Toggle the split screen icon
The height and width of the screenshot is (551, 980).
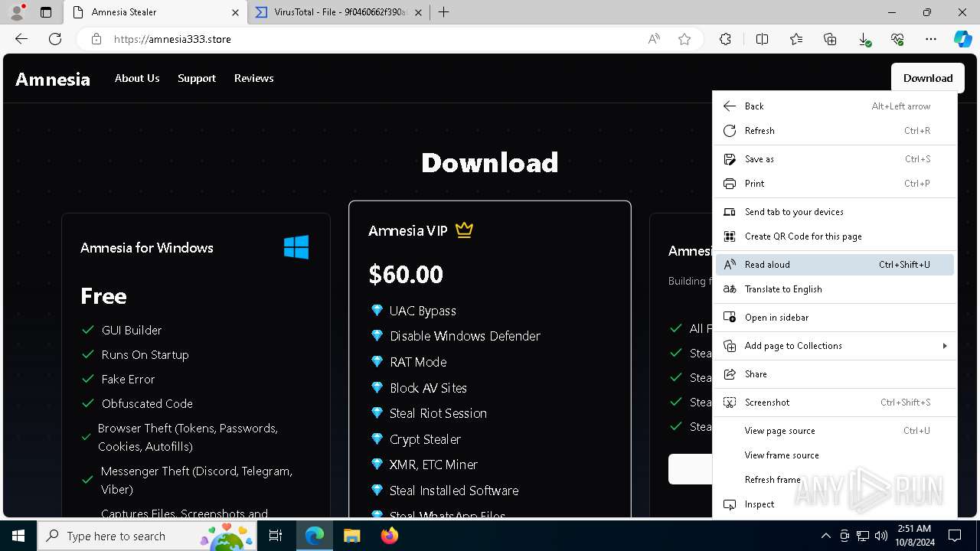click(x=762, y=39)
